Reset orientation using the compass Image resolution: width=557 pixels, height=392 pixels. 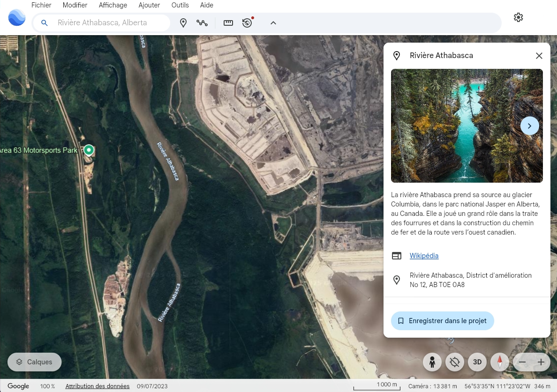tap(500, 362)
